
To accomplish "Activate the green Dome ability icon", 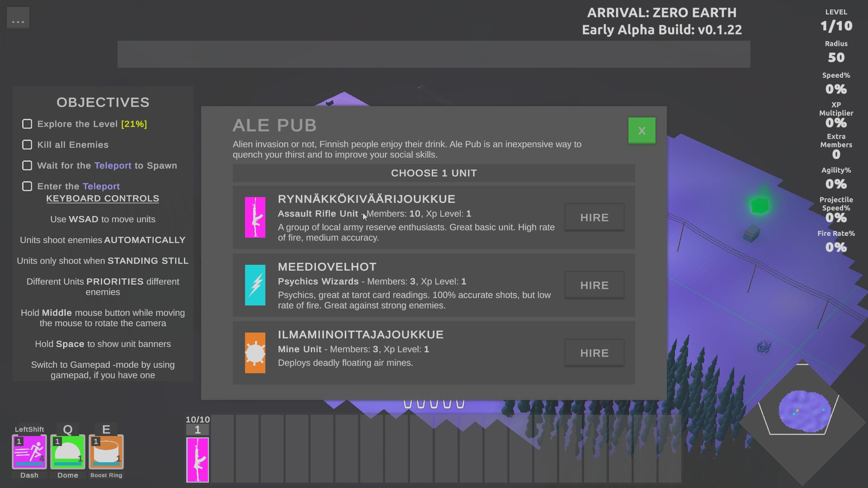I will point(68,452).
